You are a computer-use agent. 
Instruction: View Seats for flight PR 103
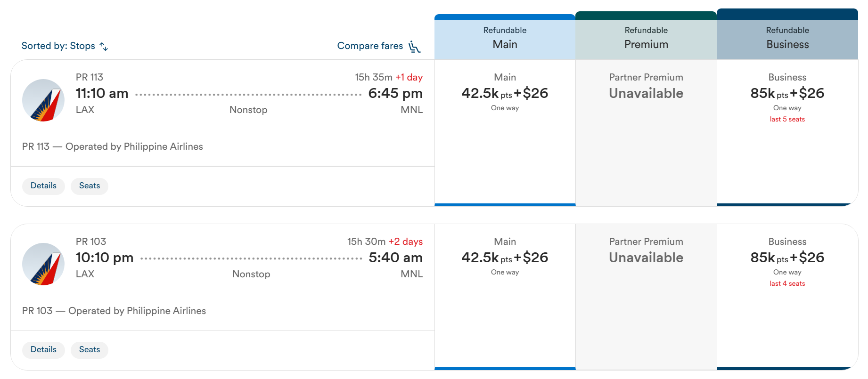point(90,350)
